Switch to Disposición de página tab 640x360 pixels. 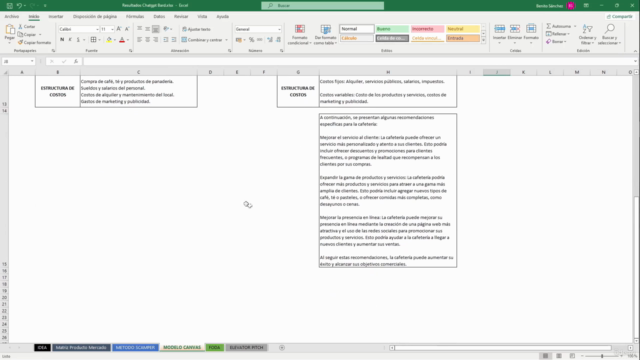point(95,17)
